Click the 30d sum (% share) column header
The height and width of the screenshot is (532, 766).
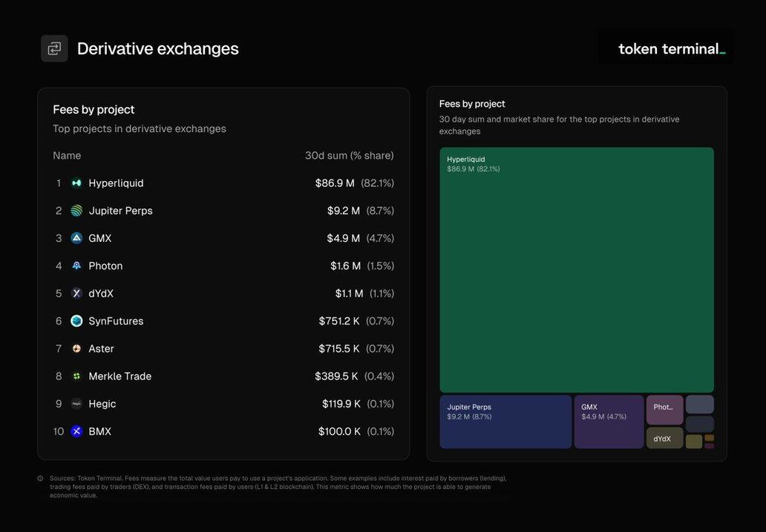349,156
